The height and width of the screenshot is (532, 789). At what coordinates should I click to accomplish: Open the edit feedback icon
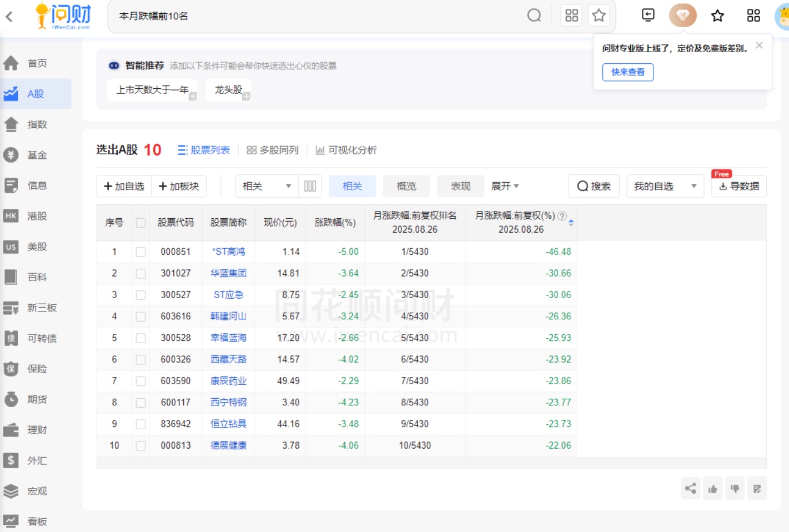(757, 489)
